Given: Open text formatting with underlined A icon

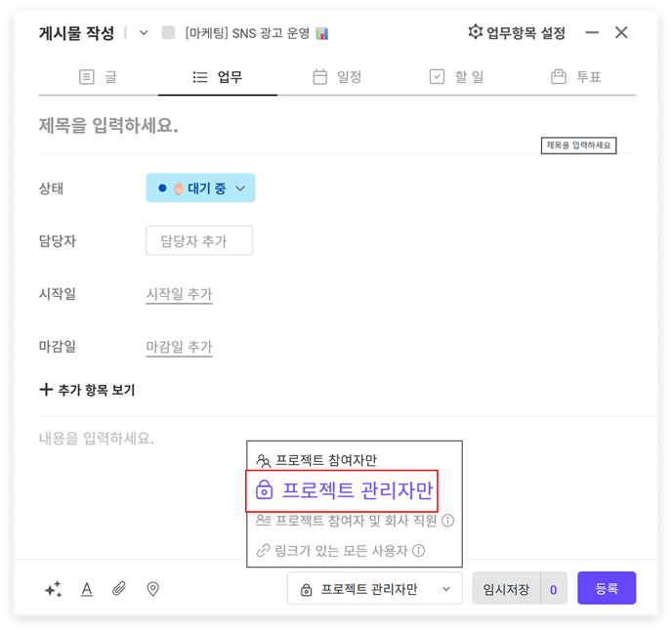Looking at the screenshot, I should 86,589.
